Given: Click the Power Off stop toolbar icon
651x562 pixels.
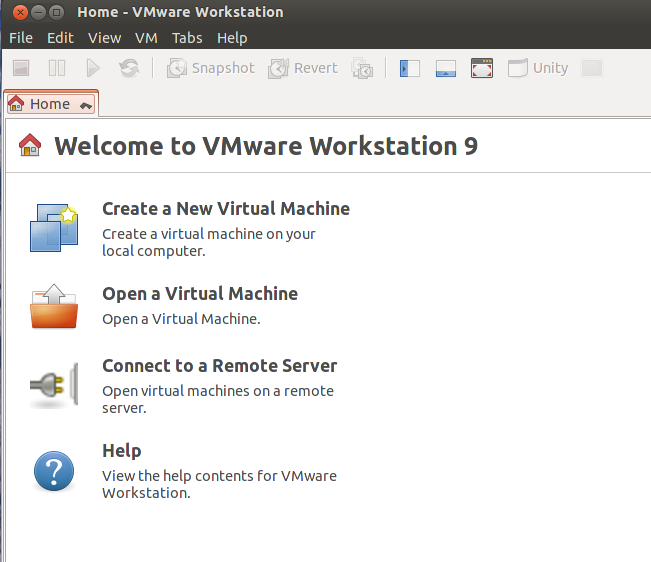Looking at the screenshot, I should 21,68.
